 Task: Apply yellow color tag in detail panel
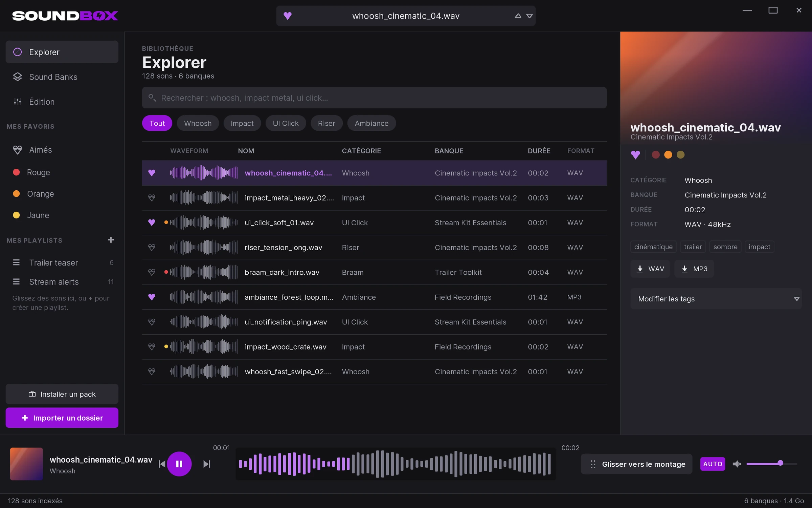[680, 155]
